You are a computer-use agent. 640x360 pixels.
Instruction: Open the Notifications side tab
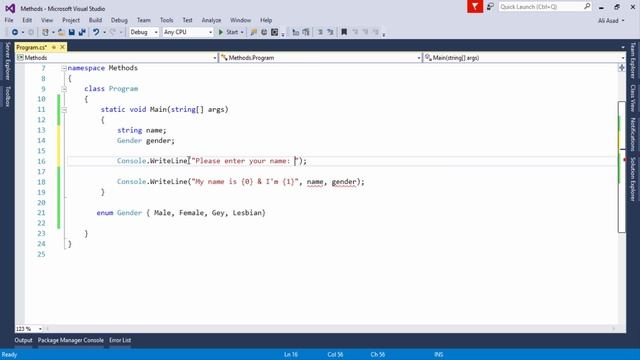[x=633, y=134]
